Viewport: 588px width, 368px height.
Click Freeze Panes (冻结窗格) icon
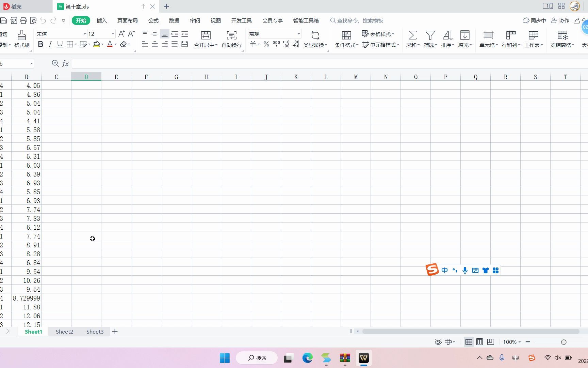562,35
